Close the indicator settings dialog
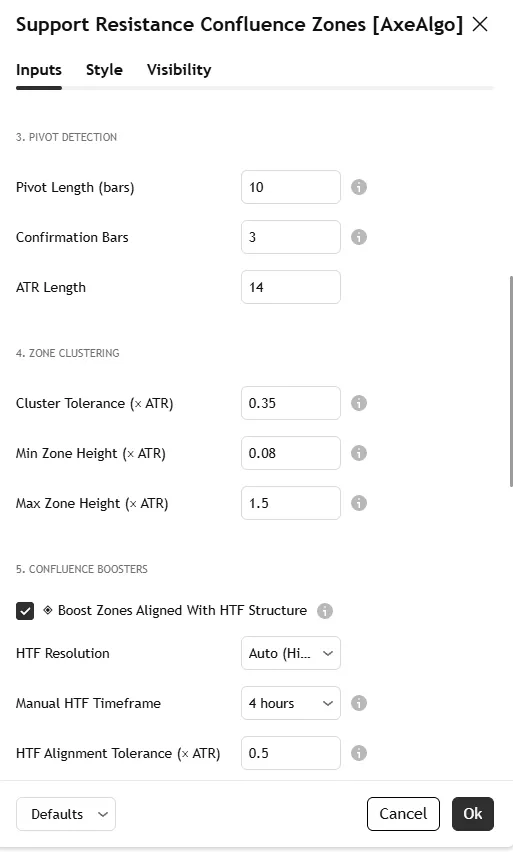The width and height of the screenshot is (513, 852). 480,24
